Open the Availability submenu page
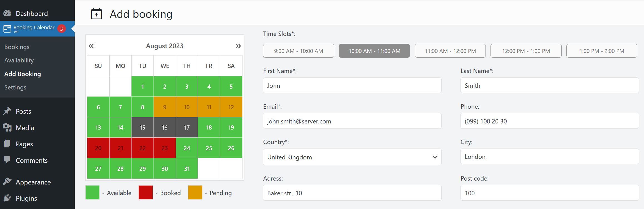Image resolution: width=644 pixels, height=209 pixels. (19, 60)
